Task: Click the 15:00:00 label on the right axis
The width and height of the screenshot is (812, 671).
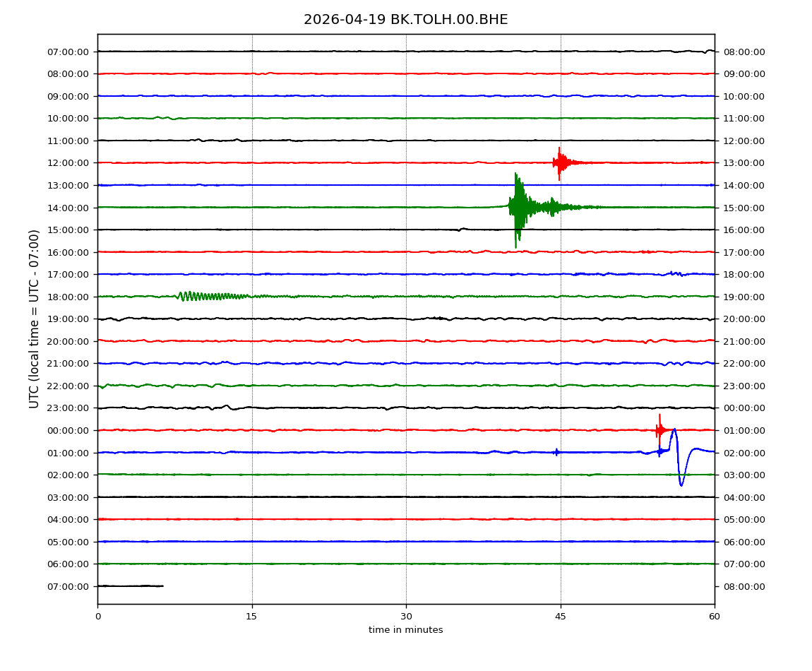Action: [x=744, y=208]
